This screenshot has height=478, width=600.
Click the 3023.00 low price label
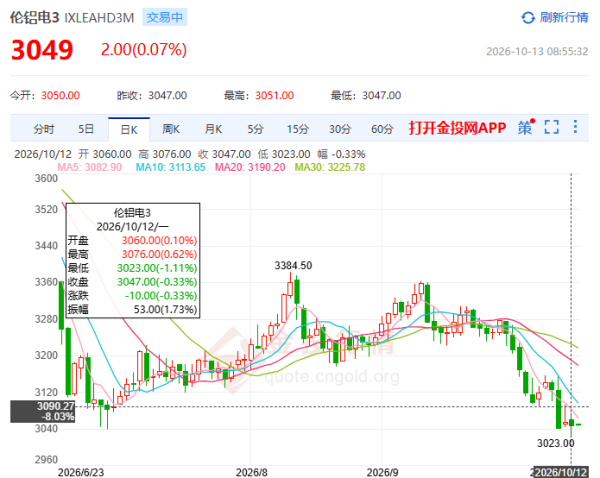pos(556,444)
